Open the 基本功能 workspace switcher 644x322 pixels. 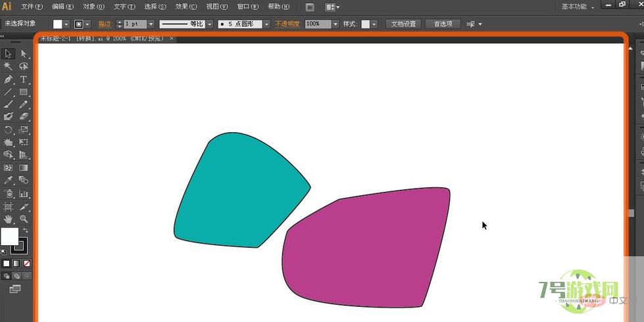(x=578, y=7)
